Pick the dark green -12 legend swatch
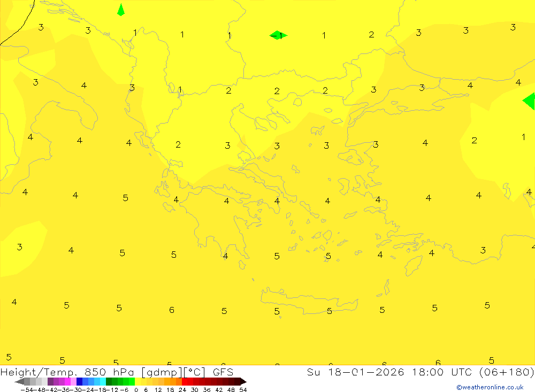 (x=109, y=382)
